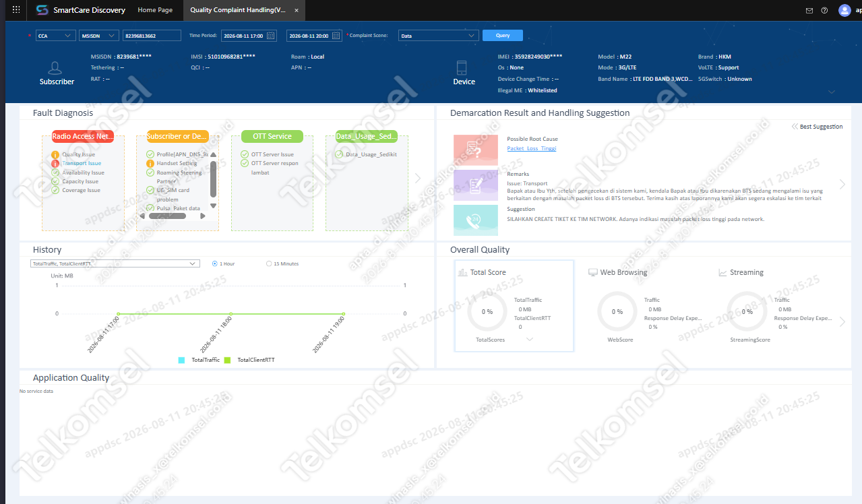862x504 pixels.
Task: Click the Web Browsing monitor icon
Action: click(592, 273)
